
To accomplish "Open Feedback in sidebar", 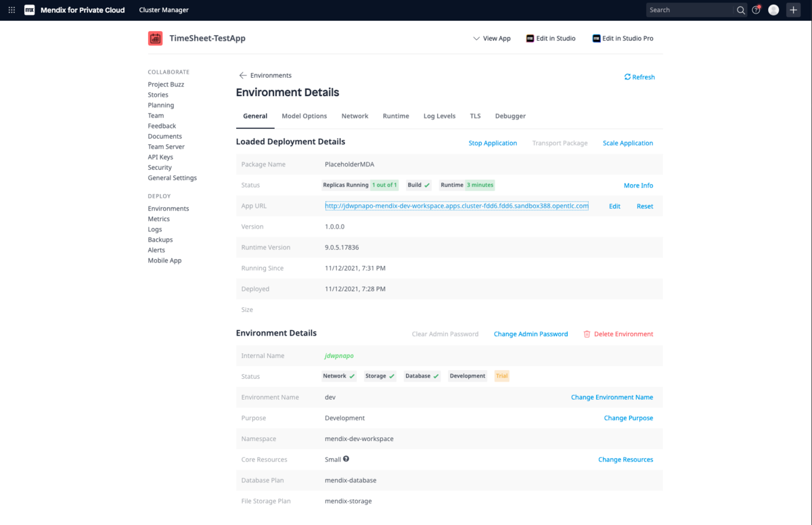I will pyautogui.click(x=162, y=126).
